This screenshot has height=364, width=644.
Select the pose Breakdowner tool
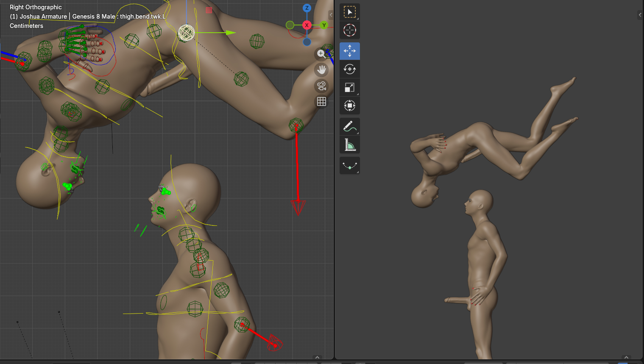coord(349,166)
